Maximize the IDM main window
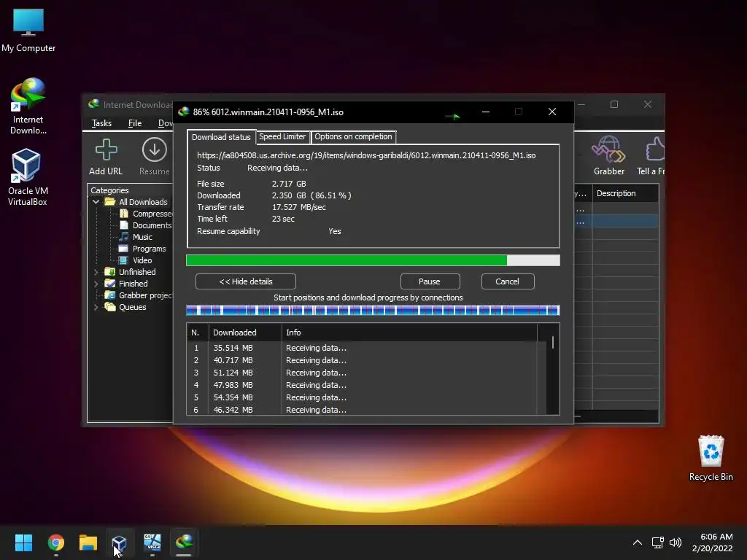The width and height of the screenshot is (747, 560). 614,104
